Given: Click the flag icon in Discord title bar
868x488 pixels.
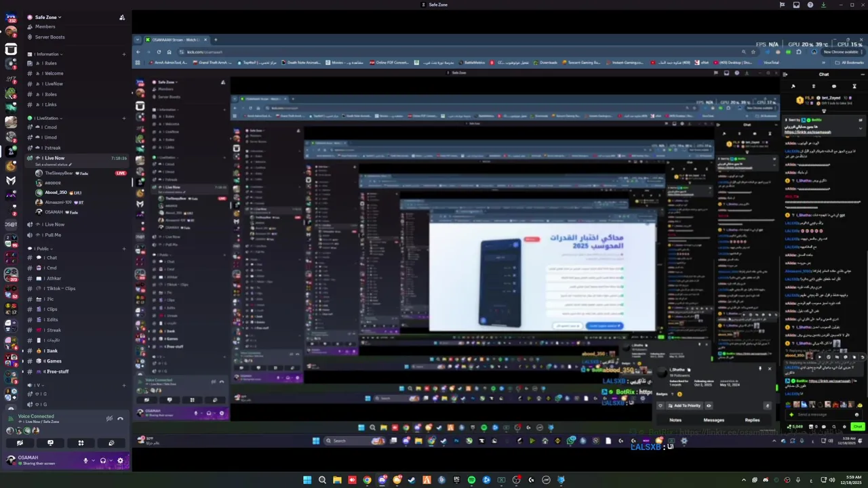Looking at the screenshot, I should pyautogui.click(x=782, y=5).
